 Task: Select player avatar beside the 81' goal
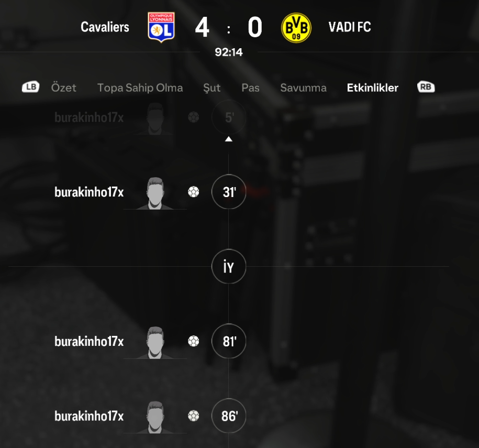[x=155, y=343]
